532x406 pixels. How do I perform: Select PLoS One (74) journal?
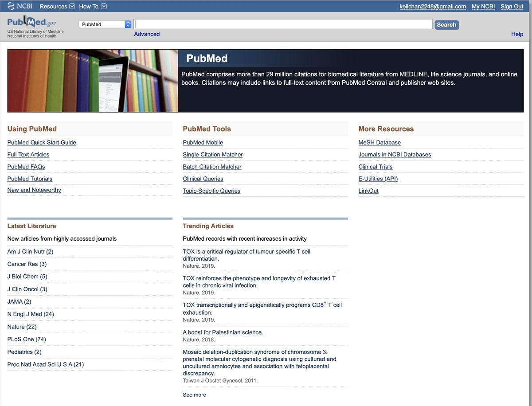[27, 339]
